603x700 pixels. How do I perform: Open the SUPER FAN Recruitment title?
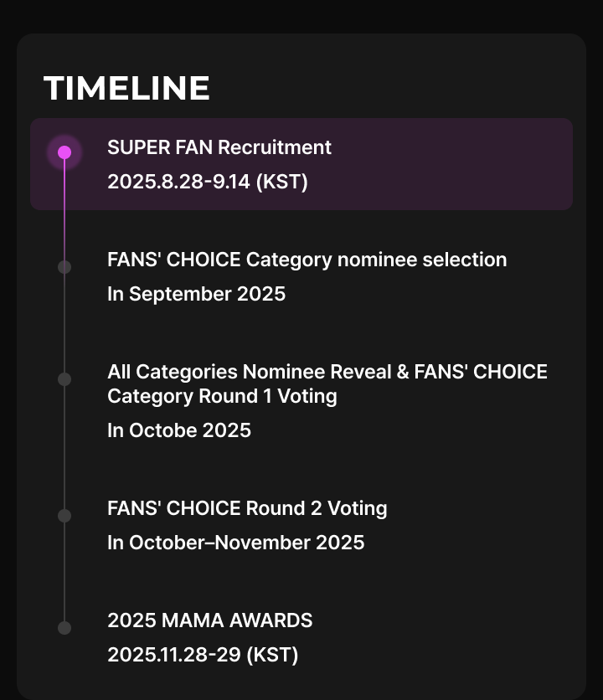click(219, 147)
